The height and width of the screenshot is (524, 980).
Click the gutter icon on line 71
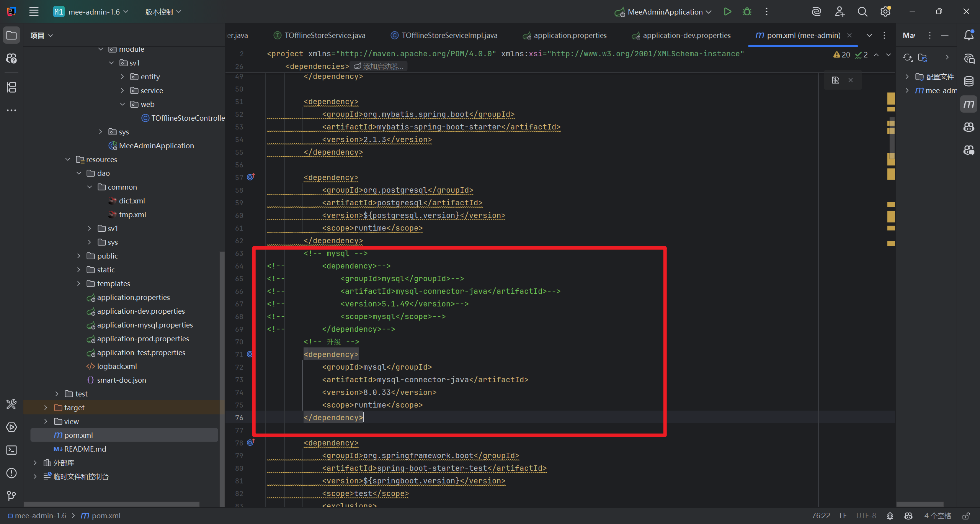click(250, 354)
